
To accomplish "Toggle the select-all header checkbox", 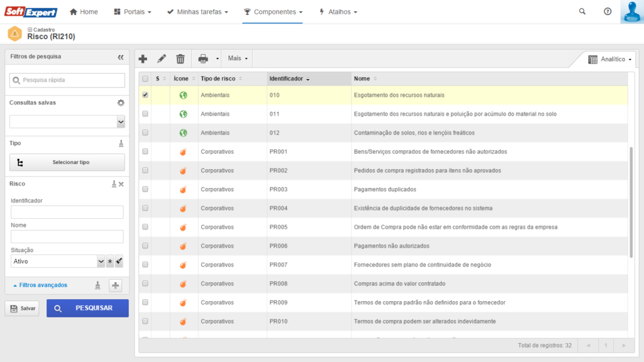I will click(145, 79).
